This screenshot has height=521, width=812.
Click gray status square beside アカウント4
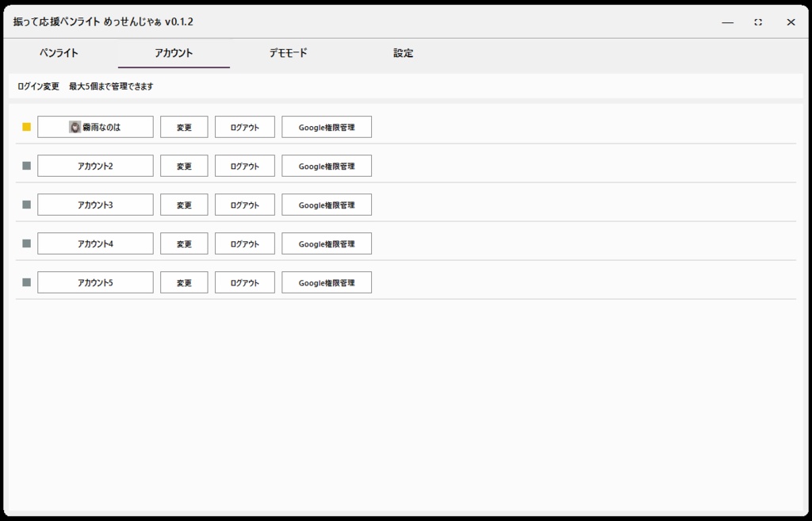pyautogui.click(x=26, y=243)
